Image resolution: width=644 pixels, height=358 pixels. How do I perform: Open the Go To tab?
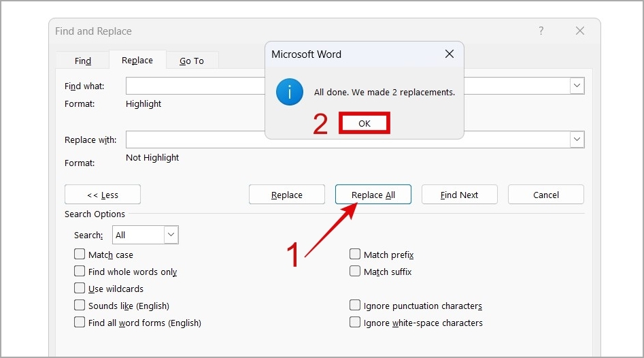coord(191,61)
